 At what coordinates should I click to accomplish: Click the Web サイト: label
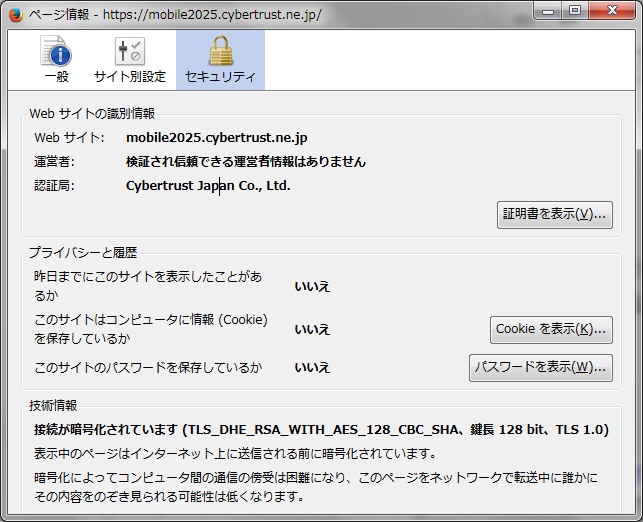[69, 138]
